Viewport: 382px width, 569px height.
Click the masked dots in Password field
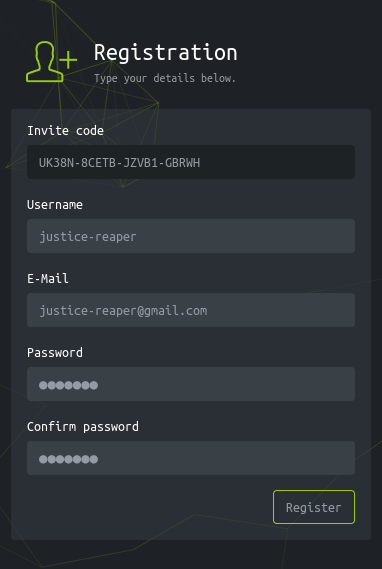point(69,385)
